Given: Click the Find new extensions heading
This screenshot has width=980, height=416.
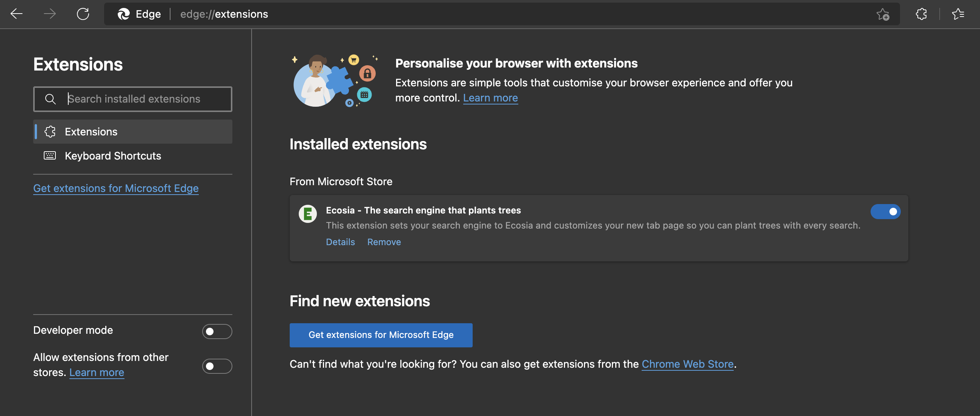Looking at the screenshot, I should pyautogui.click(x=359, y=301).
